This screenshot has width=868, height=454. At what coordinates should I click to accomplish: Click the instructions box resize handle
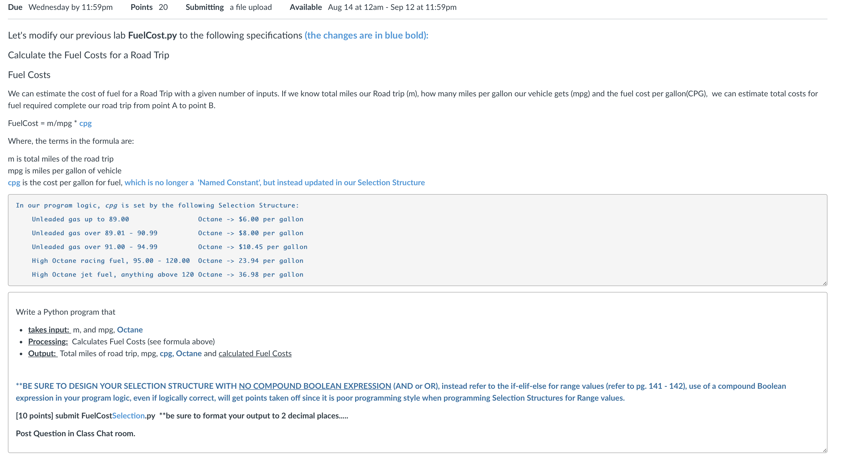pos(824,450)
